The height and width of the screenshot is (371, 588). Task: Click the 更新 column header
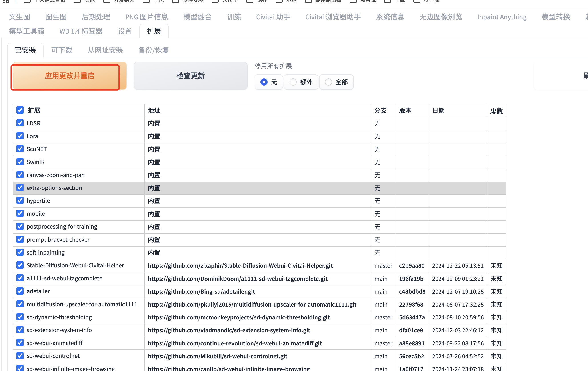point(496,111)
